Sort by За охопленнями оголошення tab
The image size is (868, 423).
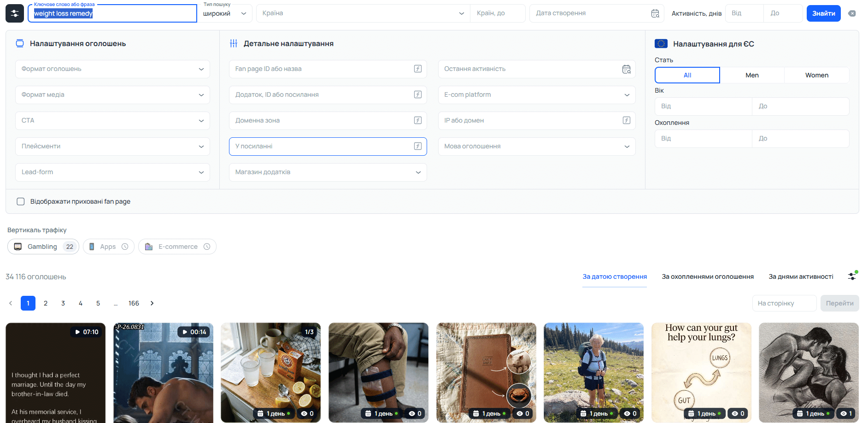(x=708, y=276)
